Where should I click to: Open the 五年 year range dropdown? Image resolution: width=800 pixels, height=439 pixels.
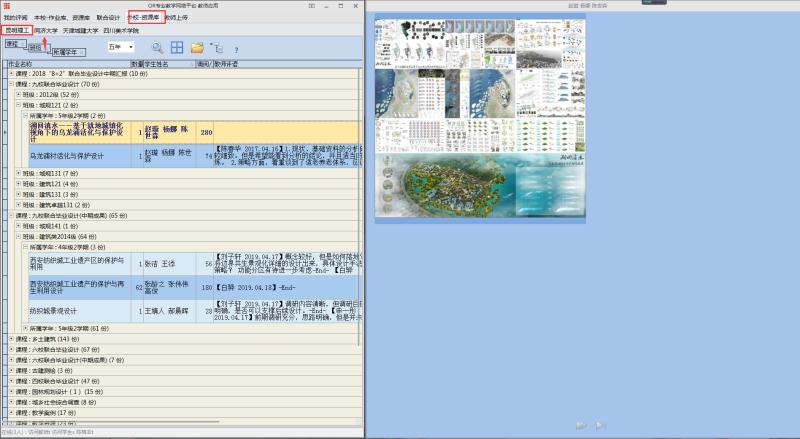tap(120, 47)
